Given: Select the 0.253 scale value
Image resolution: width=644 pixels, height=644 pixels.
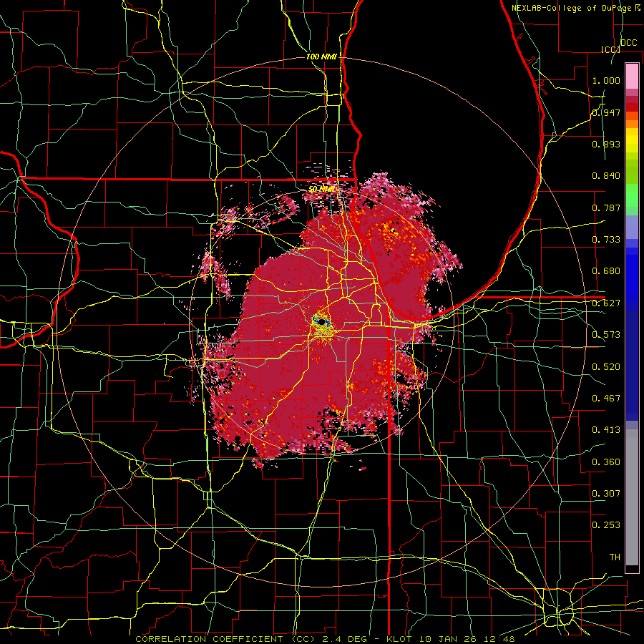Looking at the screenshot, I should [x=606, y=525].
